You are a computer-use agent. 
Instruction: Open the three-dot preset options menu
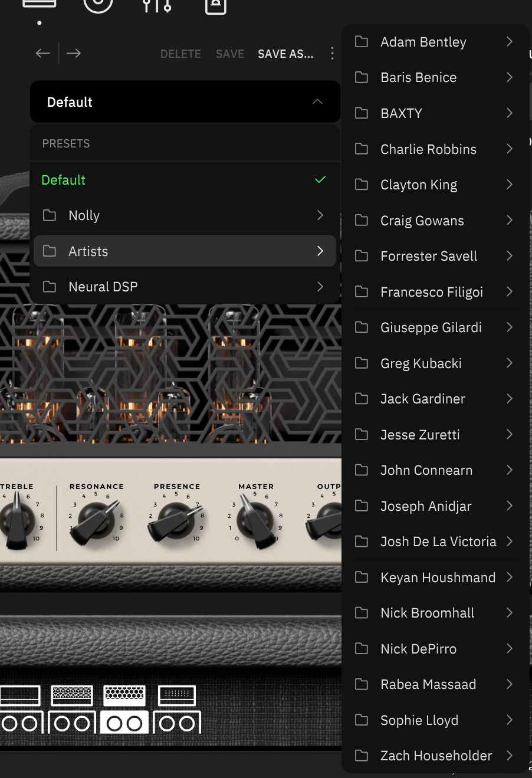click(332, 54)
